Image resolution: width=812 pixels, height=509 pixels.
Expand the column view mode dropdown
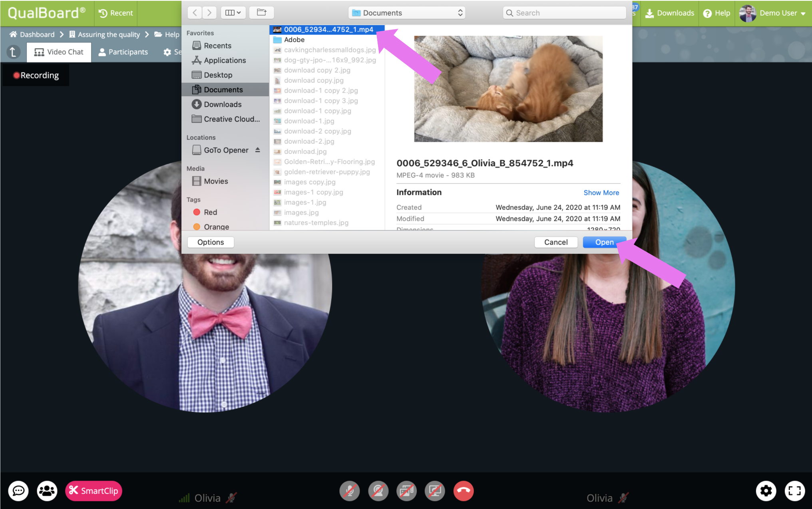[233, 13]
